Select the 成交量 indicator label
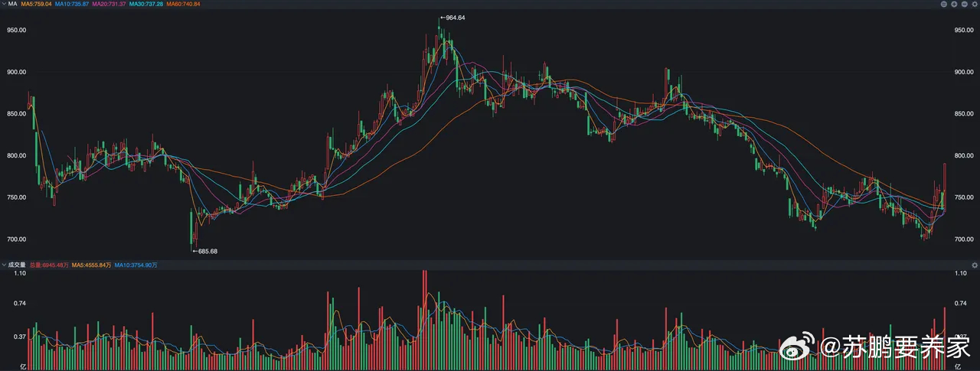This screenshot has width=980, height=371. coord(15,265)
